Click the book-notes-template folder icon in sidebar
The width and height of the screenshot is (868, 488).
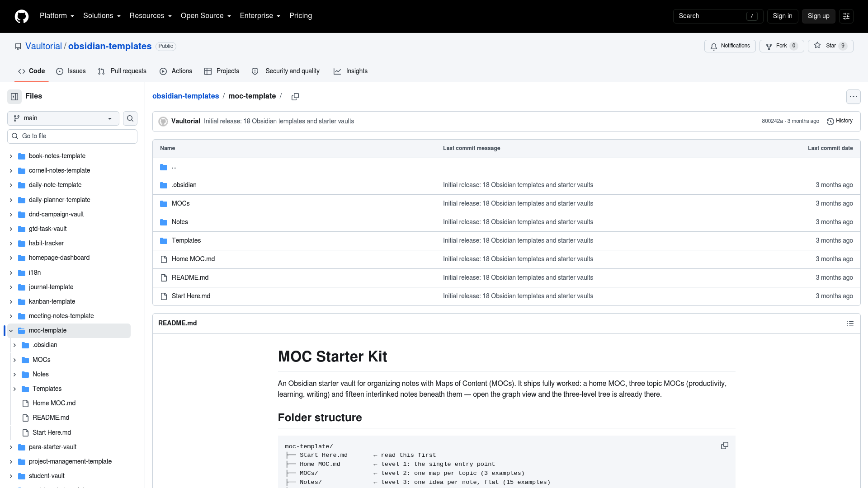[x=22, y=156]
